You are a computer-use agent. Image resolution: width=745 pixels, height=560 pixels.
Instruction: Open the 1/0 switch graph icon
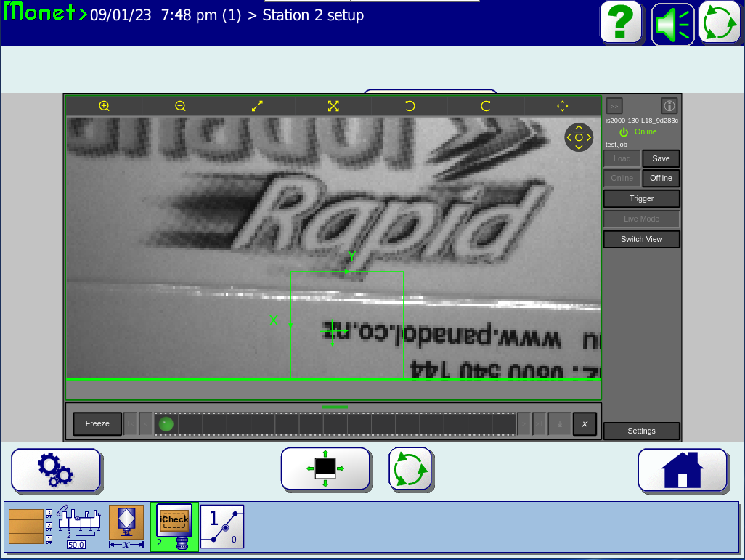pos(222,527)
